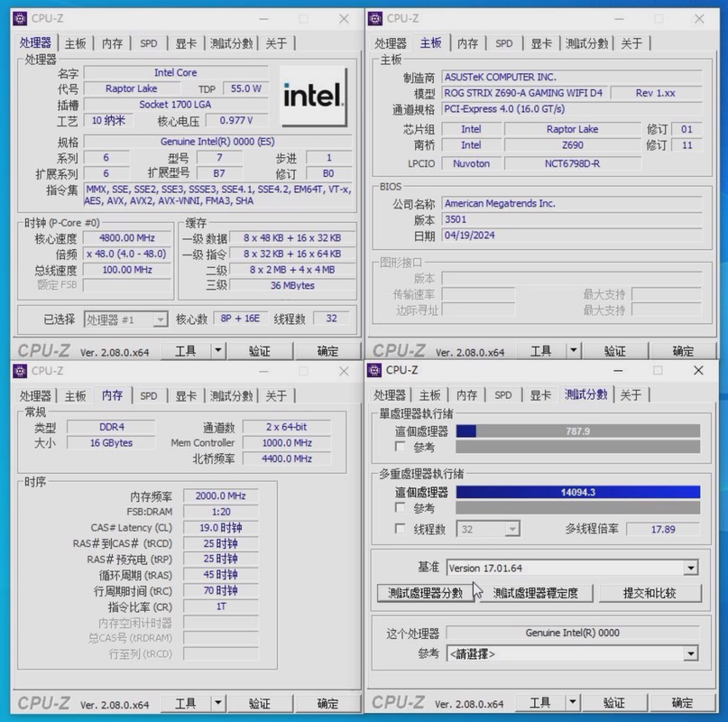Click the 模型 field ROG STRIX Z690-A GAMING WIFI D4
The height and width of the screenshot is (722, 728).
pos(524,93)
